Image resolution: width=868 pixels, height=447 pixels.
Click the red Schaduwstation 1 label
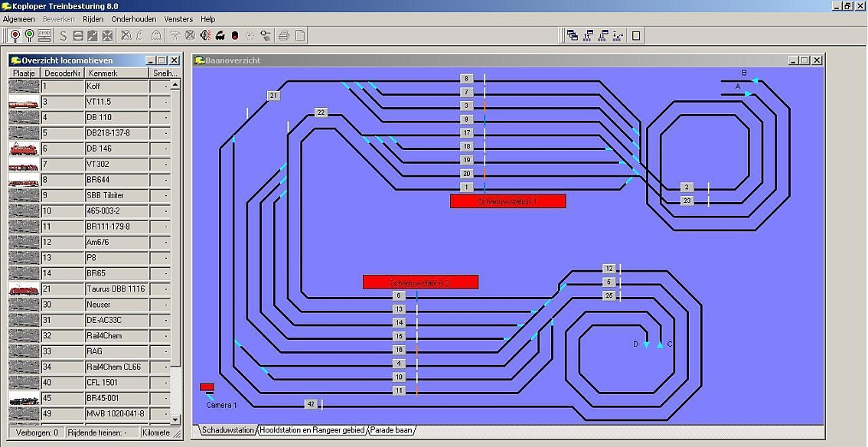[508, 201]
